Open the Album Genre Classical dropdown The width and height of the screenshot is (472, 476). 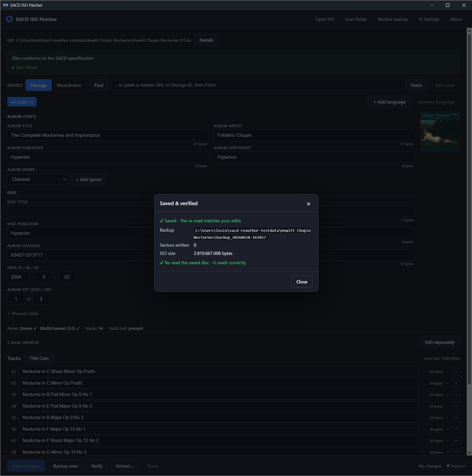pyautogui.click(x=37, y=179)
